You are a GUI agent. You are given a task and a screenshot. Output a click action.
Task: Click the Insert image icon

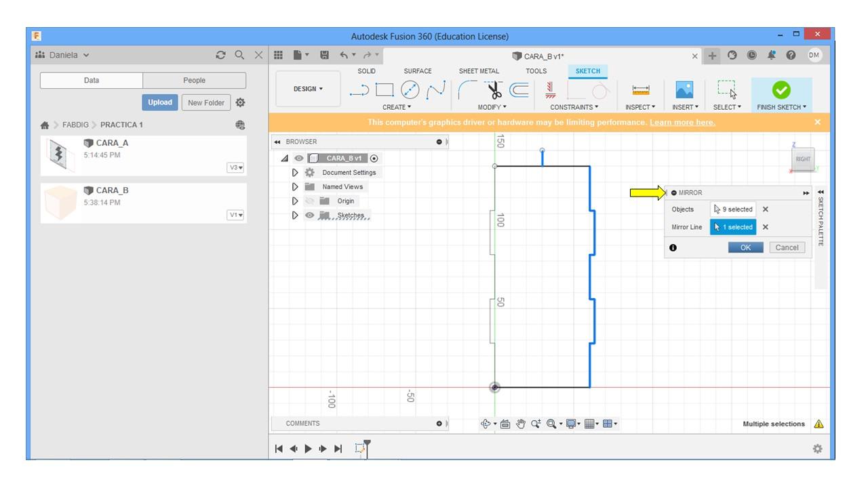click(x=684, y=89)
